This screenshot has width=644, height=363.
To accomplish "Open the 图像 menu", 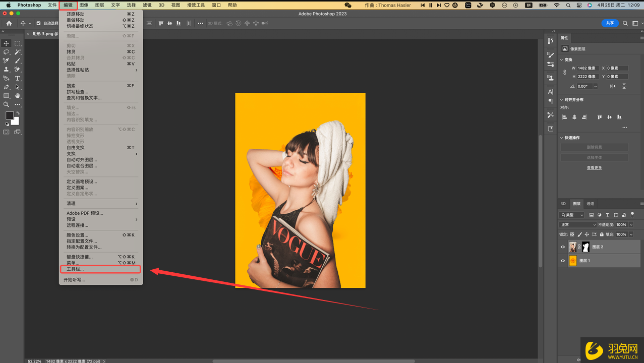I will (84, 5).
